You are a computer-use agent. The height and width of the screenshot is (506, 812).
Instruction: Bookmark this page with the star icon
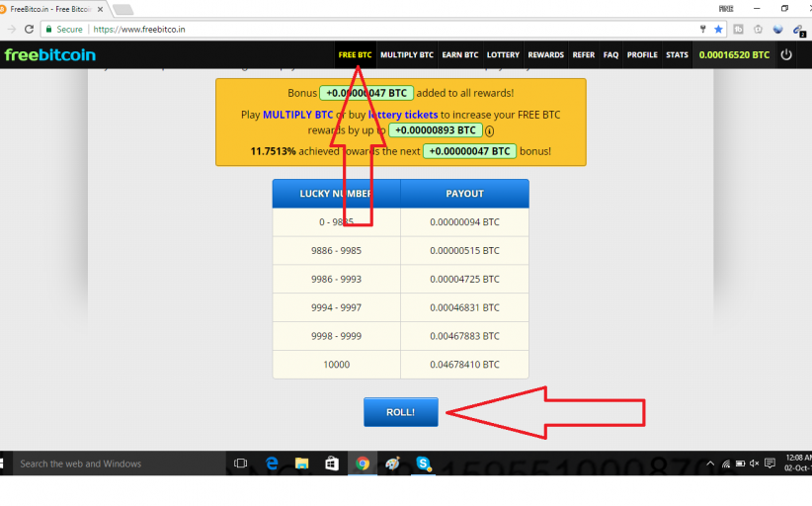[719, 30]
